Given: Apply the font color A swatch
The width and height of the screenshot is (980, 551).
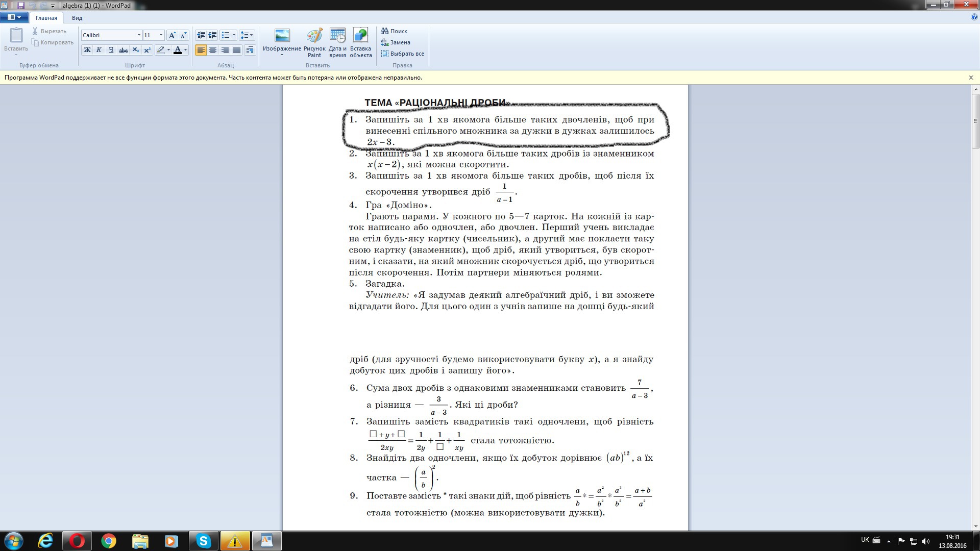Looking at the screenshot, I should pyautogui.click(x=178, y=50).
